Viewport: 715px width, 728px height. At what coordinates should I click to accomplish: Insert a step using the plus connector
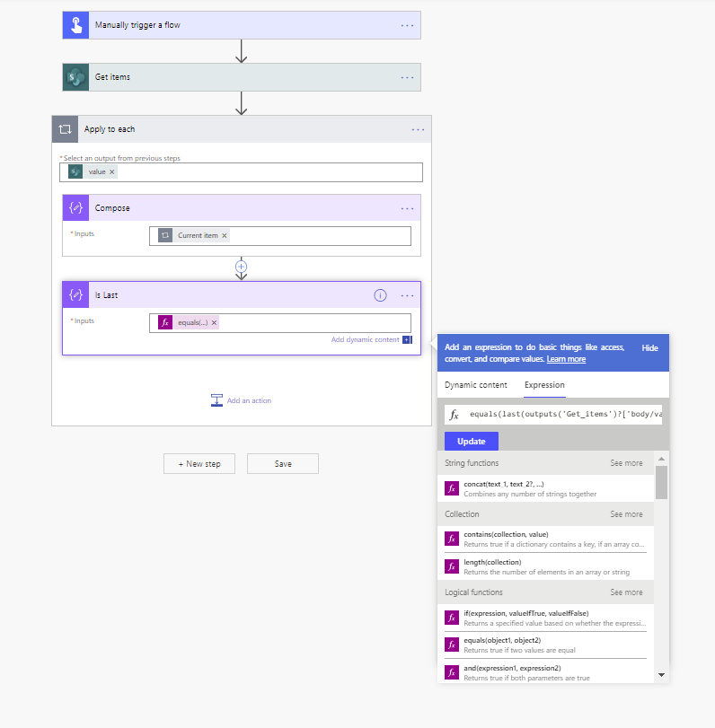pyautogui.click(x=241, y=267)
